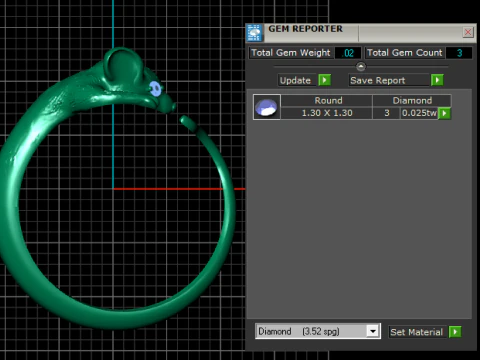Click the 'Total Gem Count' label

tap(405, 53)
